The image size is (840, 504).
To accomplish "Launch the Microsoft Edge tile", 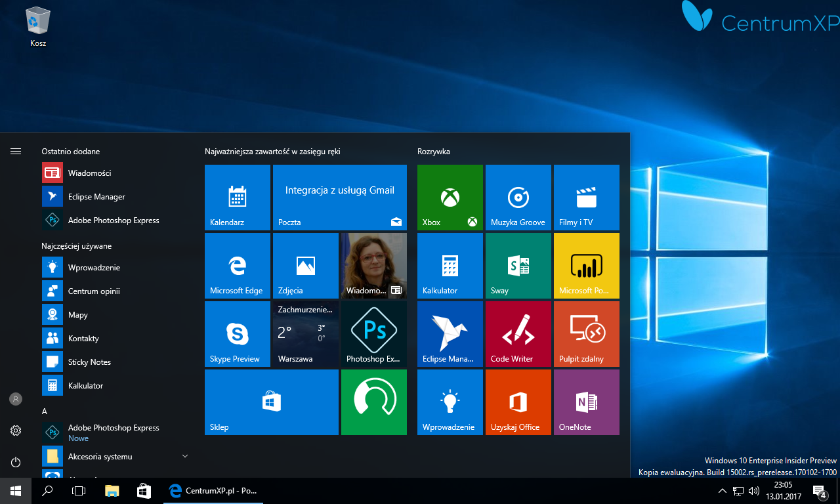I will click(x=238, y=266).
